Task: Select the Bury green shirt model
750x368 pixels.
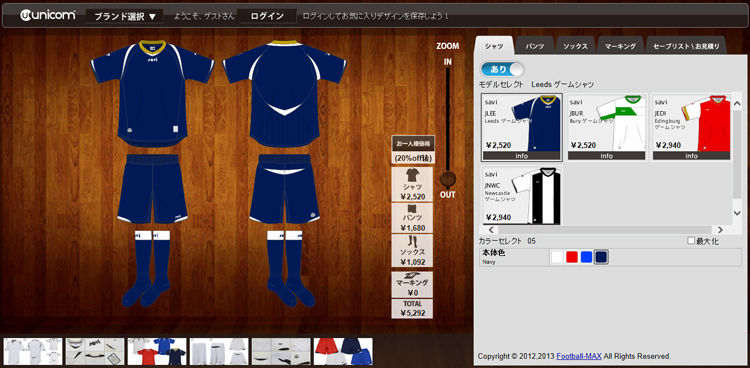Action: click(607, 127)
